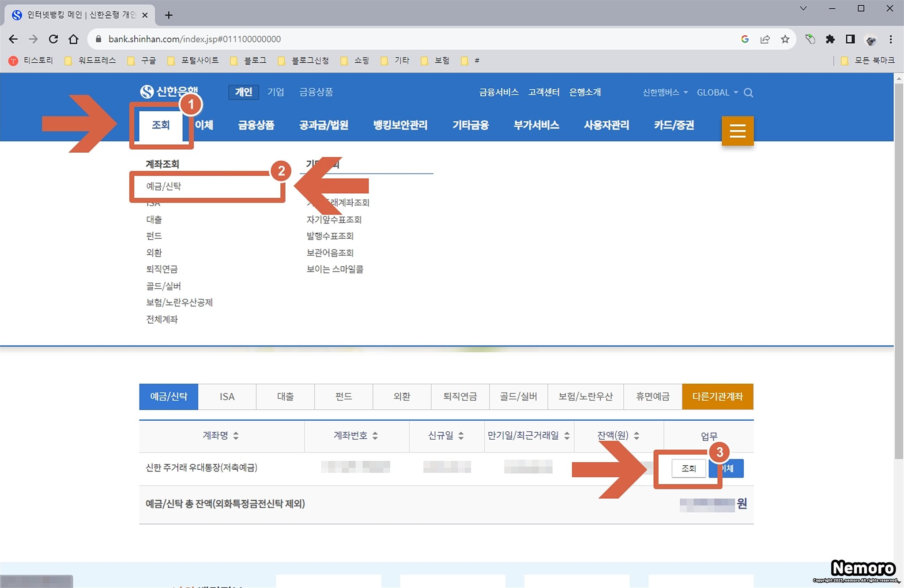904x588 pixels.
Task: Click the Chrome share page icon
Action: (765, 39)
